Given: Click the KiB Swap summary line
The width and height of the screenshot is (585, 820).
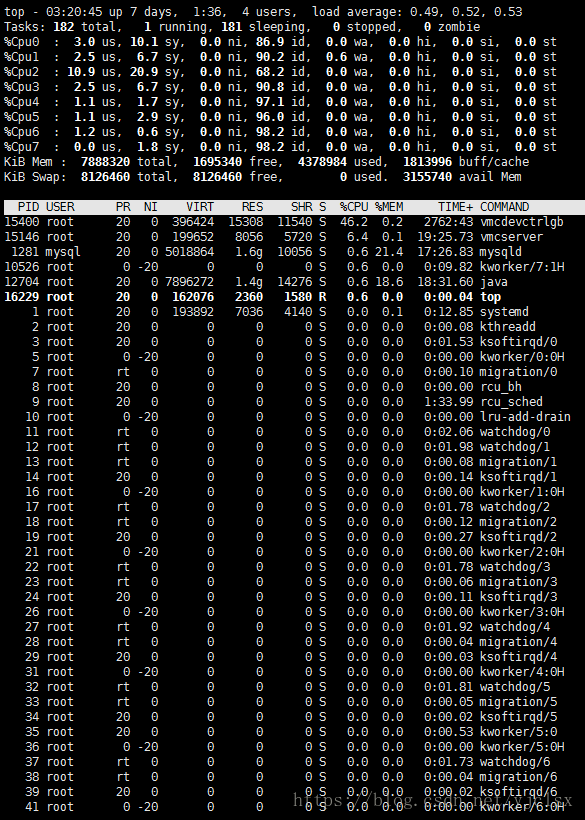Looking at the screenshot, I should tap(263, 177).
